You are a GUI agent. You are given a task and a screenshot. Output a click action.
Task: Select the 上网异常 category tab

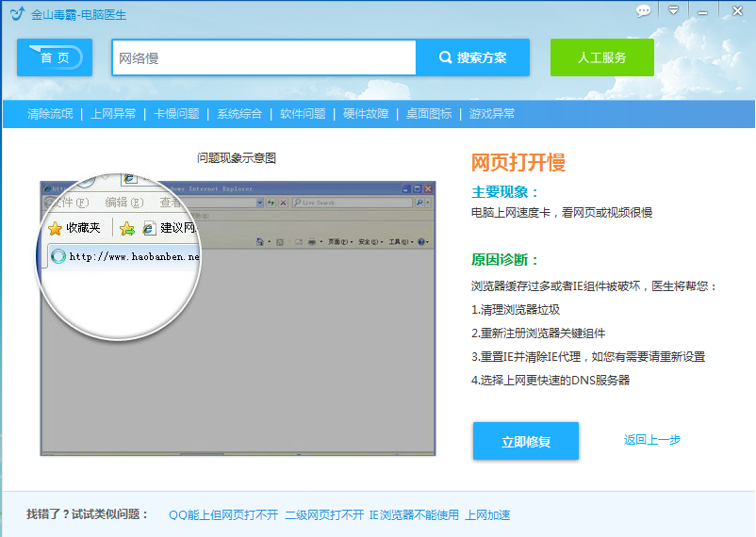(113, 114)
